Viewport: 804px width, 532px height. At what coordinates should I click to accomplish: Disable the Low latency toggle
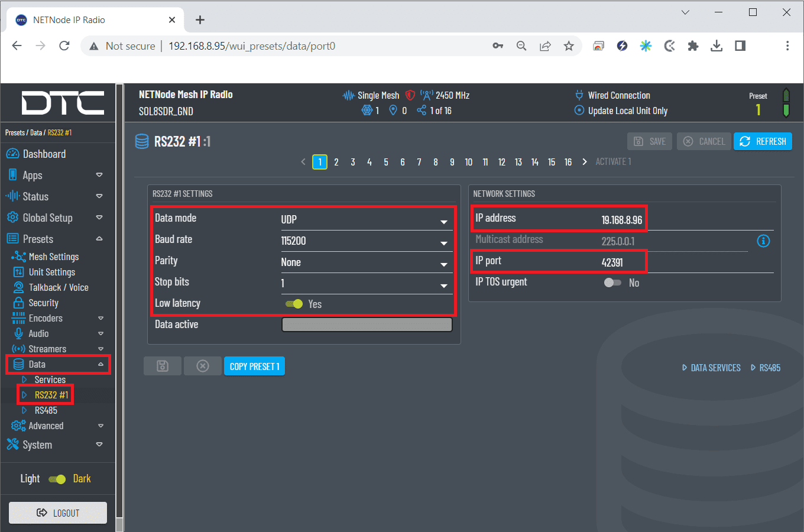click(x=294, y=304)
